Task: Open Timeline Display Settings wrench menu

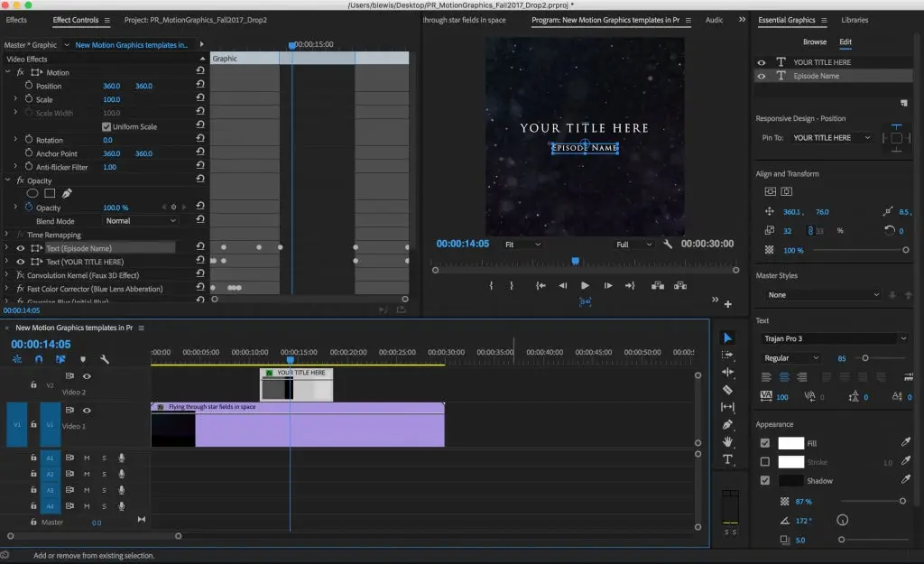Action: pyautogui.click(x=103, y=359)
